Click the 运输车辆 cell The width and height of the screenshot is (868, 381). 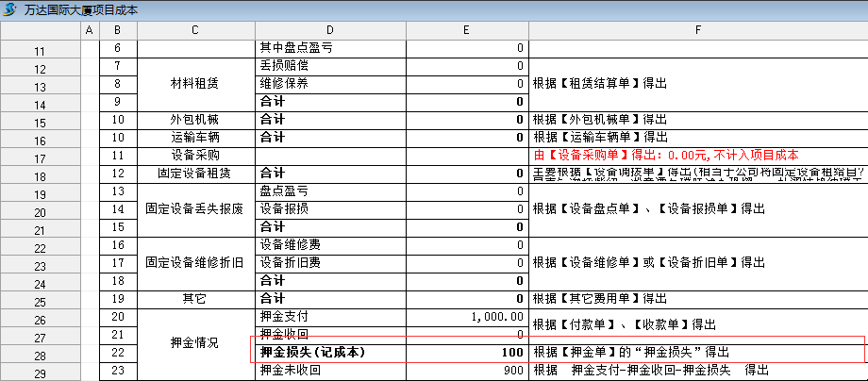195,137
